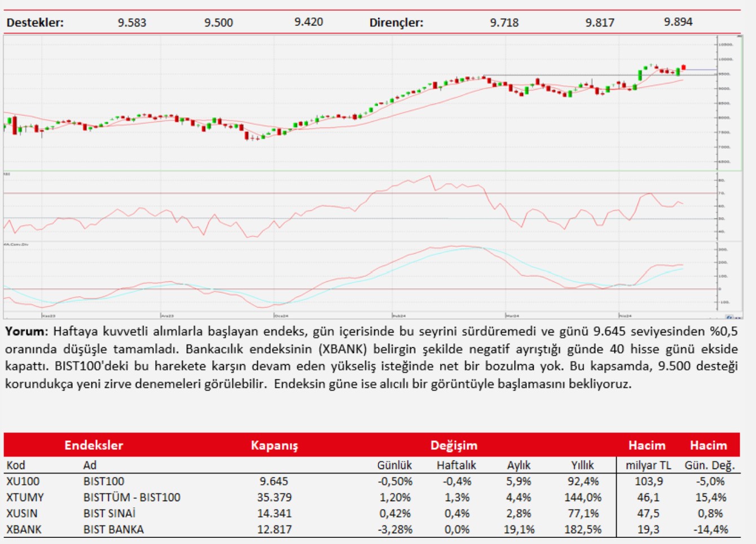Viewport: 756px width, 544px height.
Task: Click XTUMY closing value 35.379
Action: (x=274, y=497)
